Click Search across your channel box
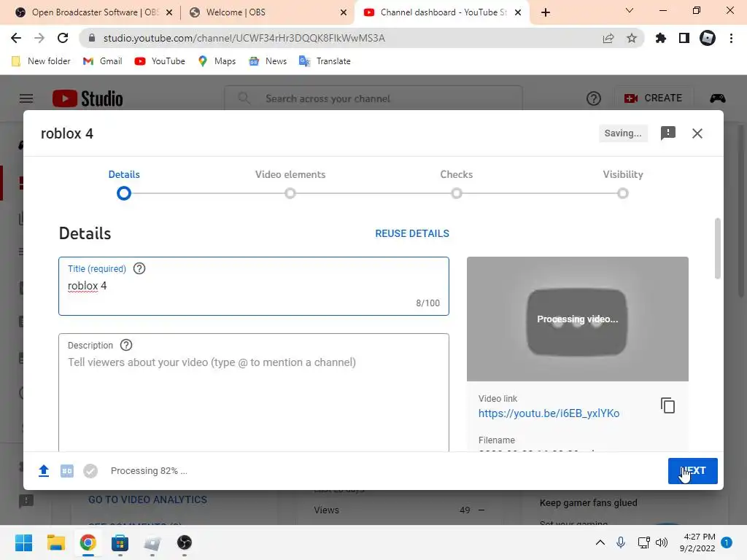Image resolution: width=747 pixels, height=560 pixels. [x=373, y=98]
